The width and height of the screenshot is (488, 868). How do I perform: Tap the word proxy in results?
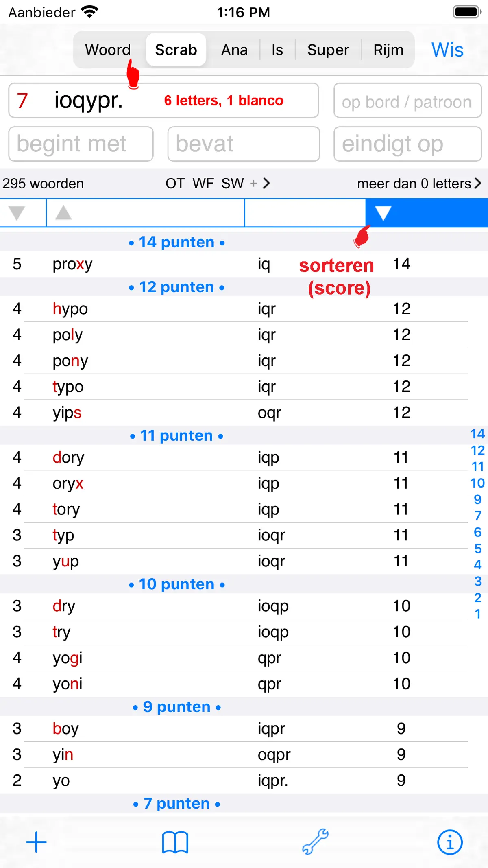72,265
